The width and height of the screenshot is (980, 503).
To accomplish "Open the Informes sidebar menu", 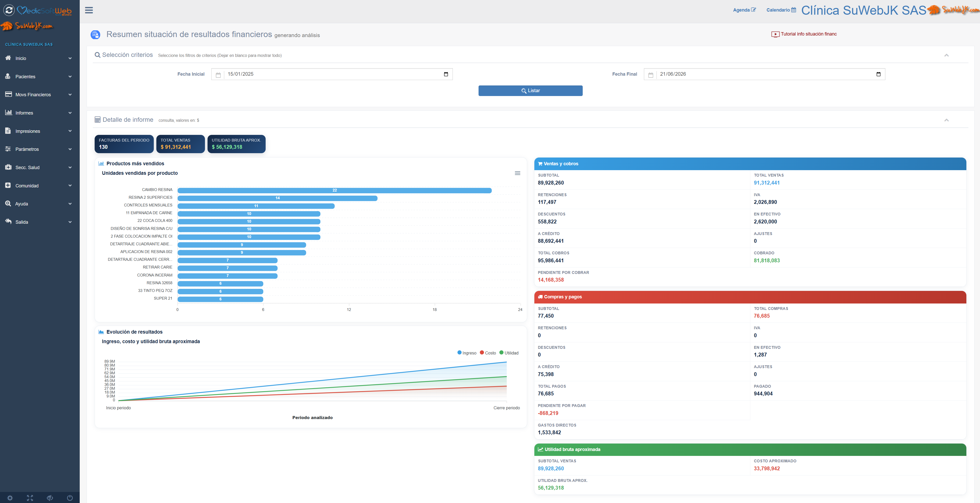I will [x=38, y=113].
